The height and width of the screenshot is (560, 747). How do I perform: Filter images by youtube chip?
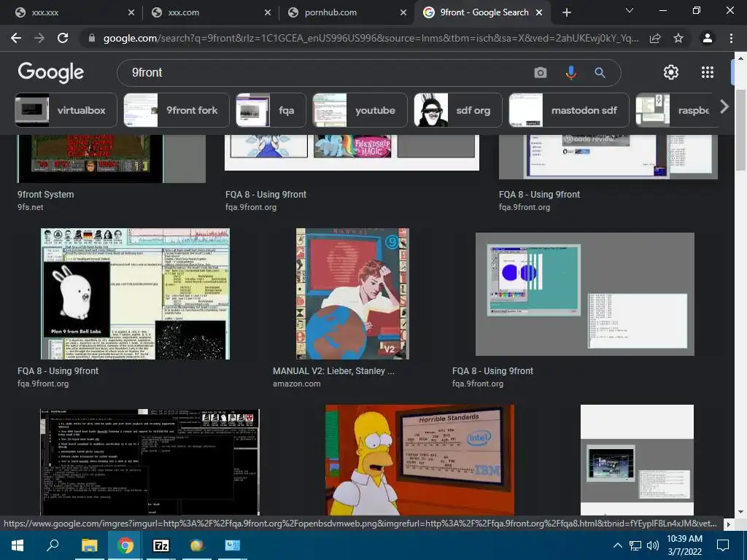point(360,110)
